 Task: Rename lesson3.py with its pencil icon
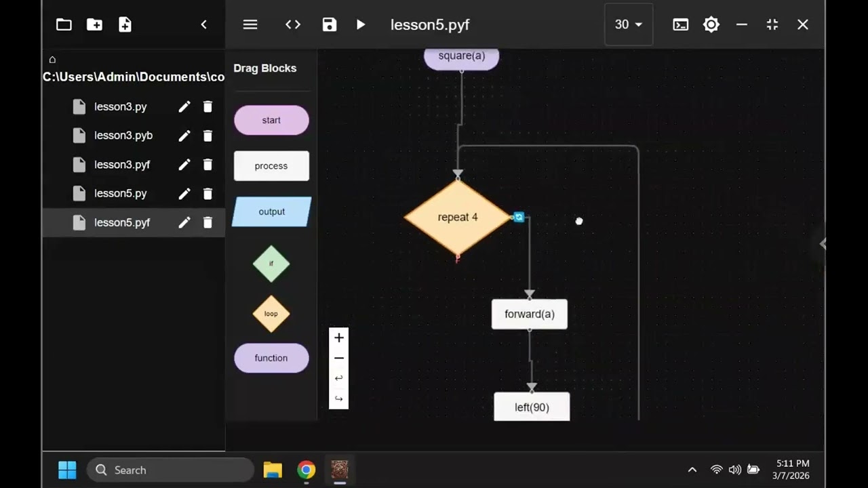pos(184,106)
